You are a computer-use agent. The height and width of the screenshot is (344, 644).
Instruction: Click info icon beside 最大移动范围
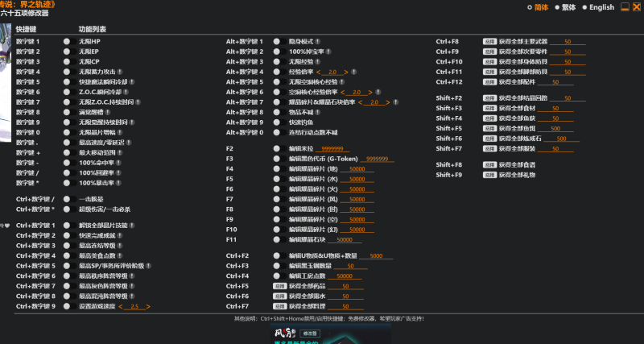click(x=119, y=152)
